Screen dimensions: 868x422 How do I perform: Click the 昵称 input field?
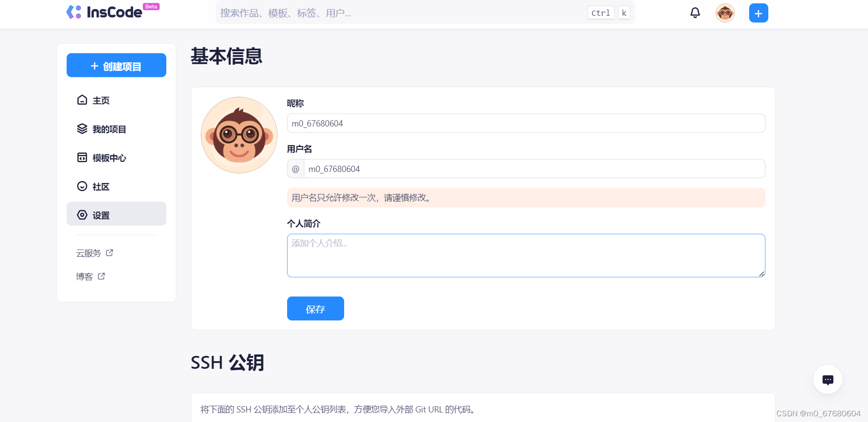point(526,123)
